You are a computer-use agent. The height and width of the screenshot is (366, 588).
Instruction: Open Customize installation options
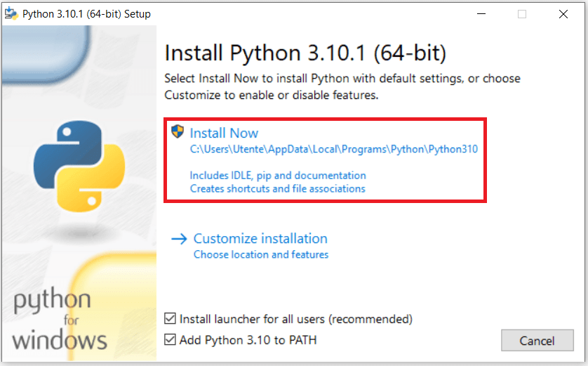tap(260, 238)
